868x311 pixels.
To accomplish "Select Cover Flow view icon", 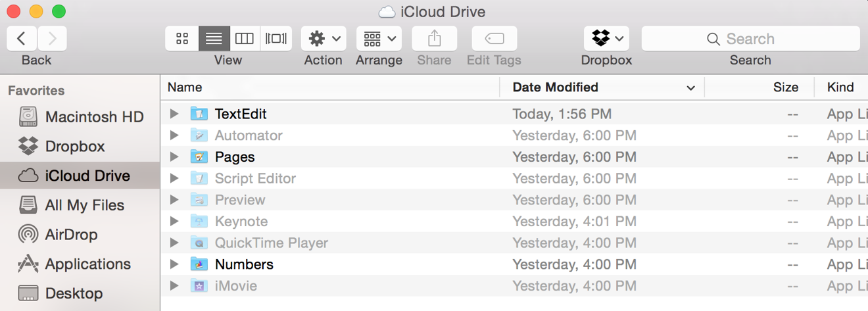I will [x=276, y=39].
